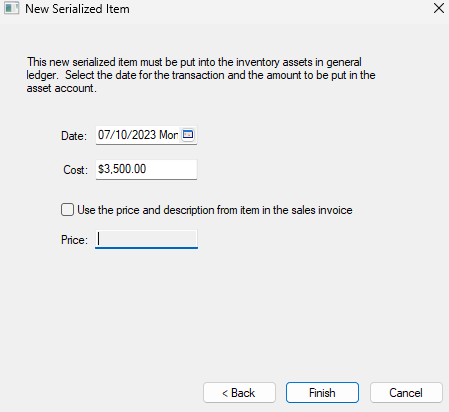The height and width of the screenshot is (412, 449).
Task: Click the application icon in title bar
Action: click(11, 8)
